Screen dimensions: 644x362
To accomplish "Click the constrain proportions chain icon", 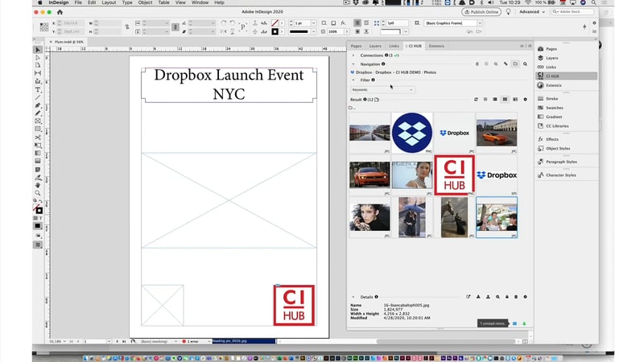I will (127, 27).
